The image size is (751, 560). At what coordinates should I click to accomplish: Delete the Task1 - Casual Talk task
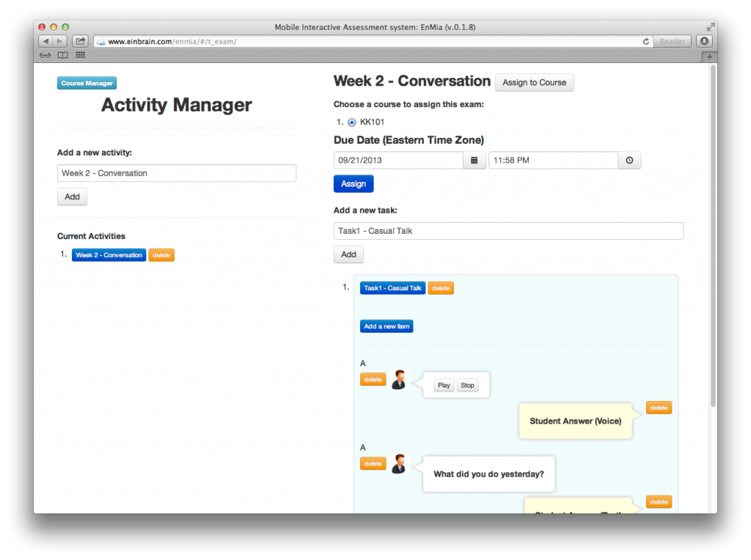441,288
